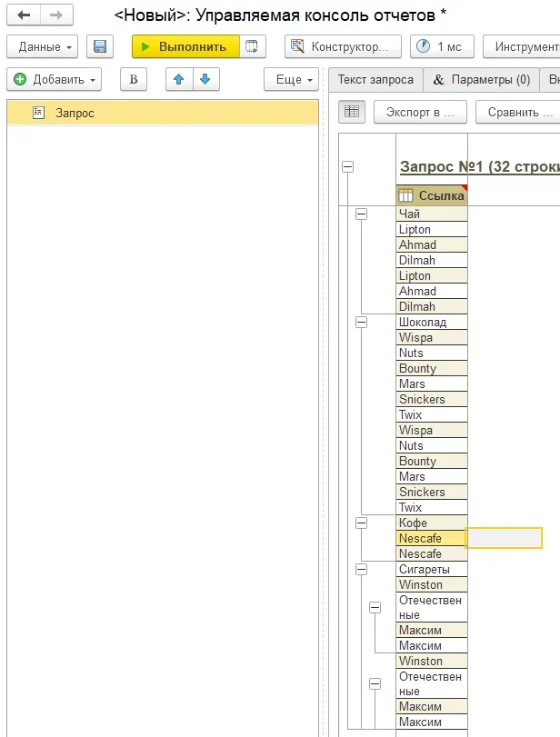Click the Сравнить ... button

(517, 112)
